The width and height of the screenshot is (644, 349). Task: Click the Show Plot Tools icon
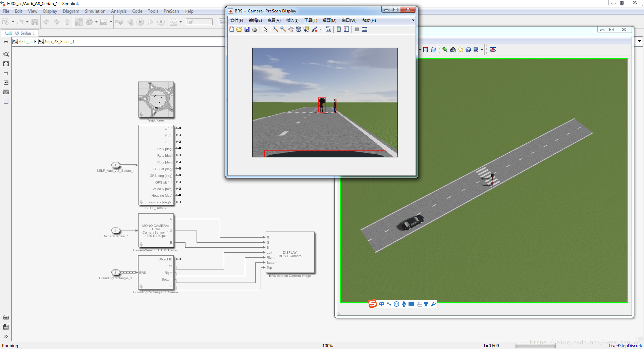pyautogui.click(x=365, y=30)
